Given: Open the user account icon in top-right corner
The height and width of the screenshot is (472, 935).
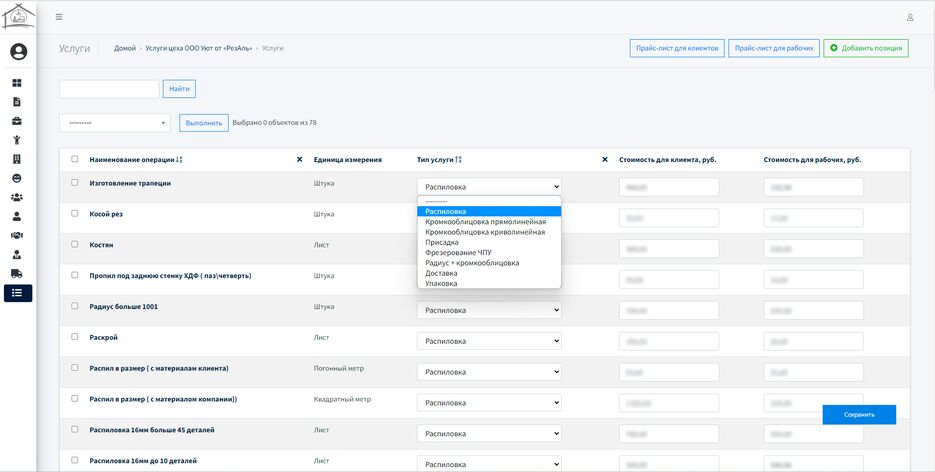Looking at the screenshot, I should 910,17.
